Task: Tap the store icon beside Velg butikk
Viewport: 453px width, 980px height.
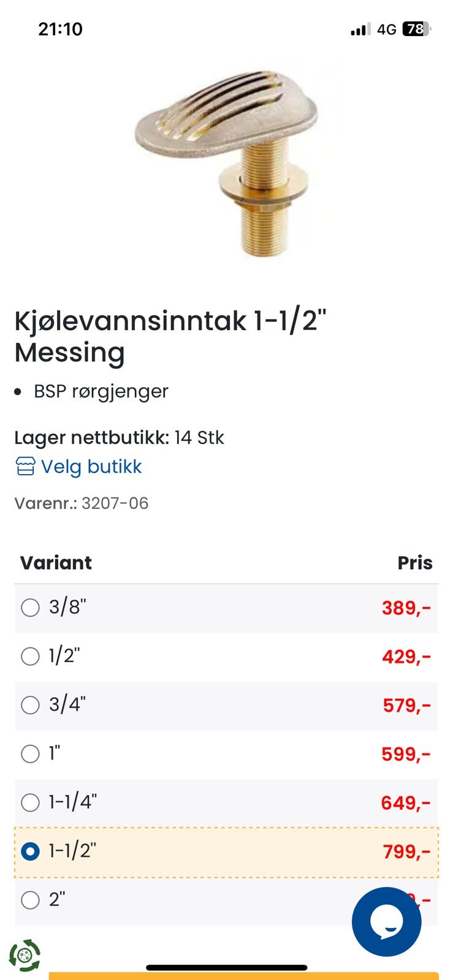Action: click(25, 467)
